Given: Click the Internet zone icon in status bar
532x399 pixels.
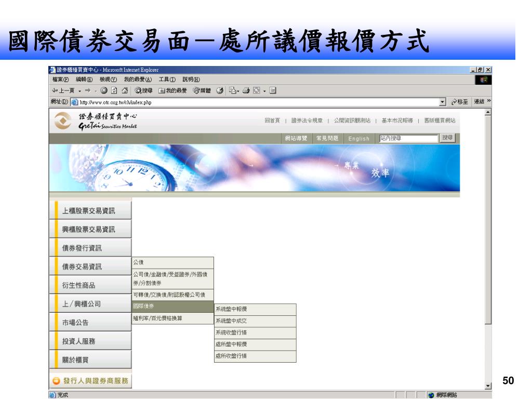Looking at the screenshot, I should [x=431, y=395].
